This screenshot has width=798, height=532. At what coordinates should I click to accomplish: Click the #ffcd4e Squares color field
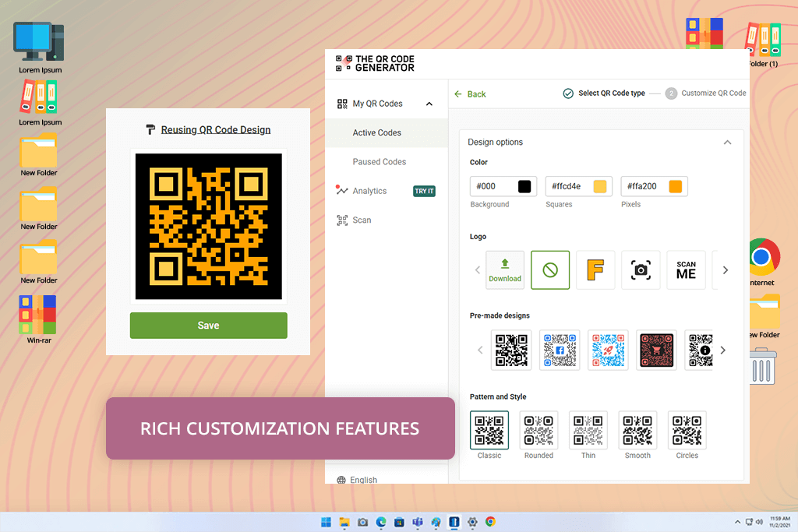click(579, 186)
